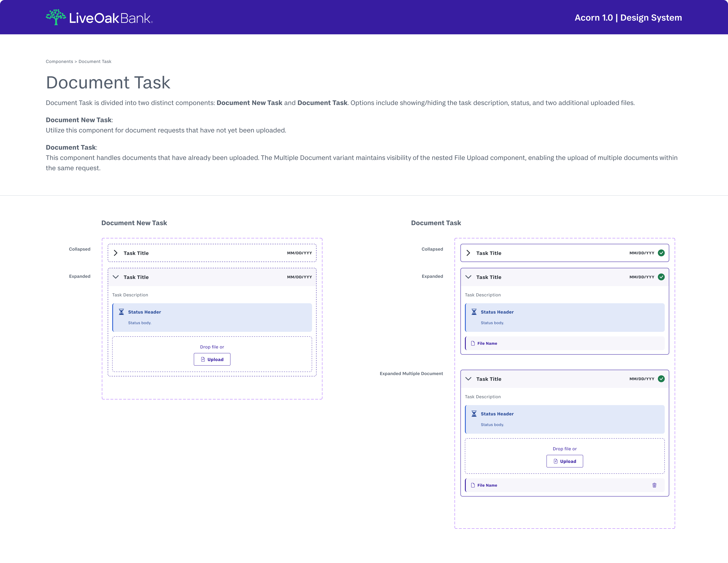Screen dimensions: 728x563
Task: Collapse expanded Task Title in Document New Task
Action: pos(116,277)
